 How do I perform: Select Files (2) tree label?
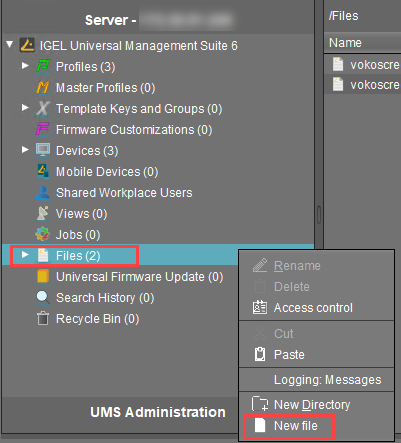[78, 256]
